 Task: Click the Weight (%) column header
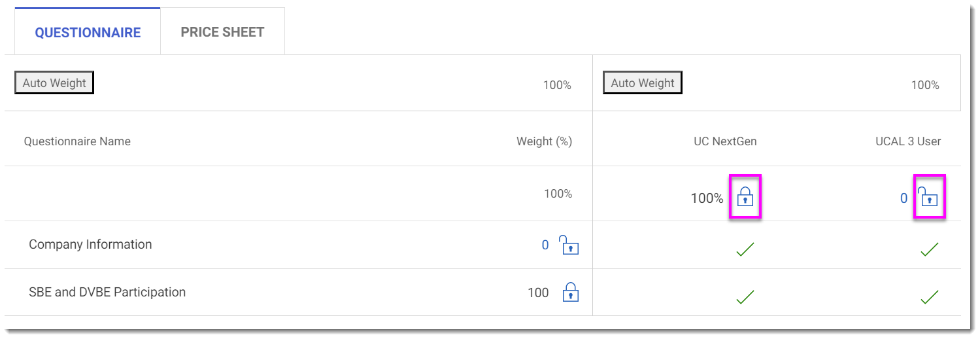(544, 141)
